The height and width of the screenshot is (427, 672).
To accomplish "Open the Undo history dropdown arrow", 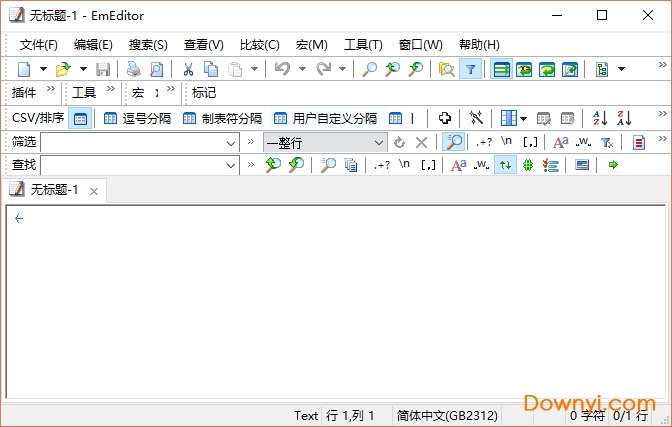I will pyautogui.click(x=302, y=69).
